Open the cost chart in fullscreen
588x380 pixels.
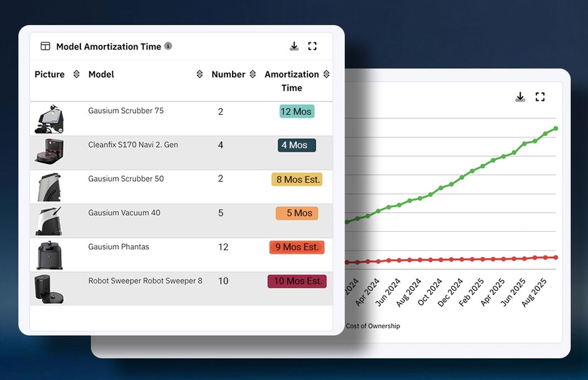tap(540, 97)
